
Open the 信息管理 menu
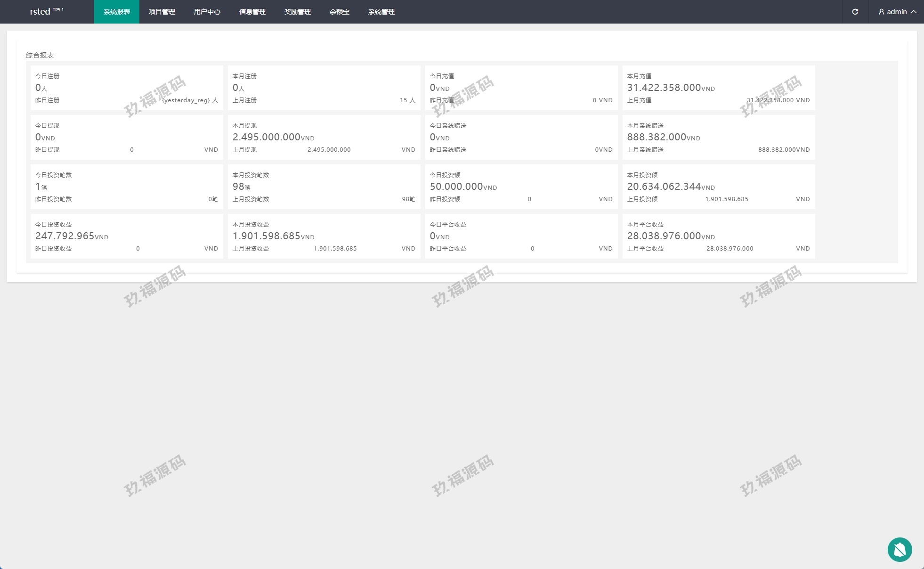(x=252, y=12)
